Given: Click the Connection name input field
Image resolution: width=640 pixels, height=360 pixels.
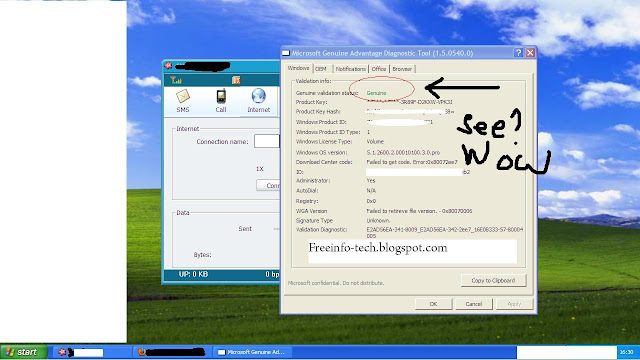Looking at the screenshot, I should point(267,141).
